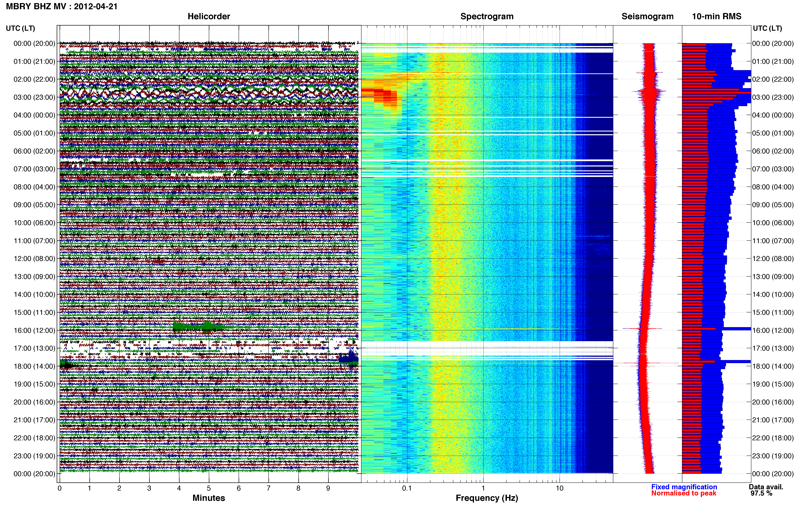Click left time label '22:00 (18:00)'
The width and height of the screenshot is (812, 508).
tap(34, 438)
